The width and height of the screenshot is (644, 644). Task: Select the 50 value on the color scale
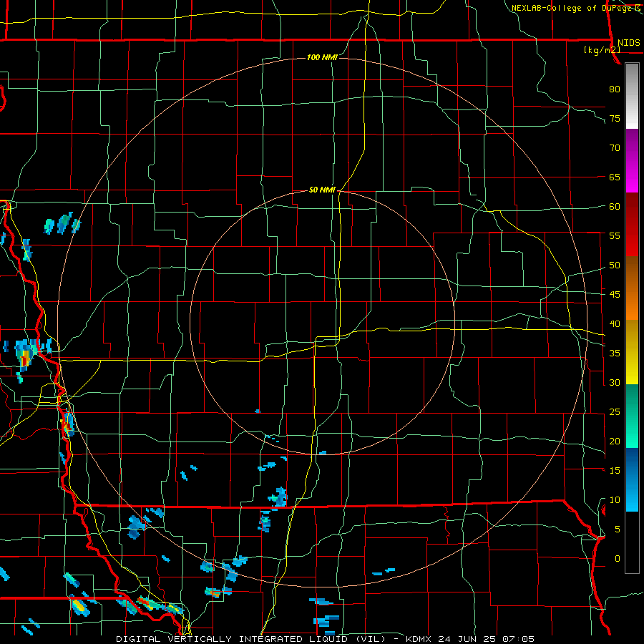coord(615,265)
